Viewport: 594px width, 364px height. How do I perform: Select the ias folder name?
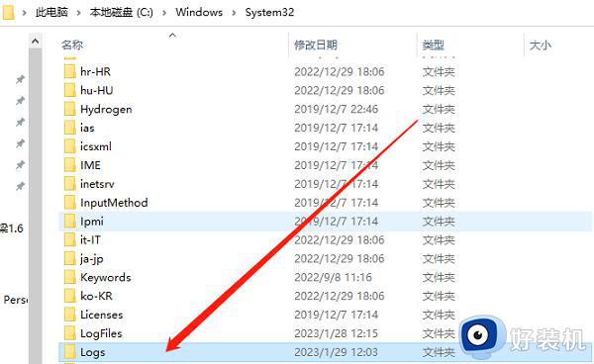coord(87,128)
